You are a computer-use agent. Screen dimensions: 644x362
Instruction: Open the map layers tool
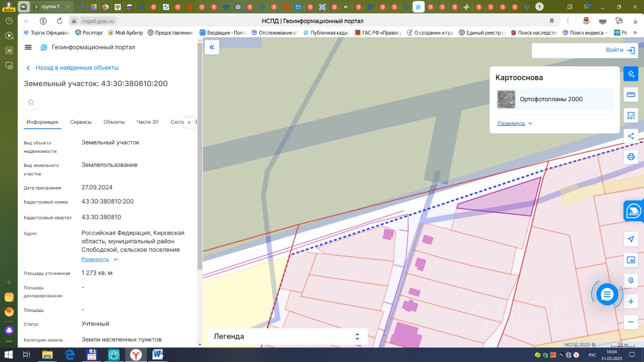coord(630,74)
